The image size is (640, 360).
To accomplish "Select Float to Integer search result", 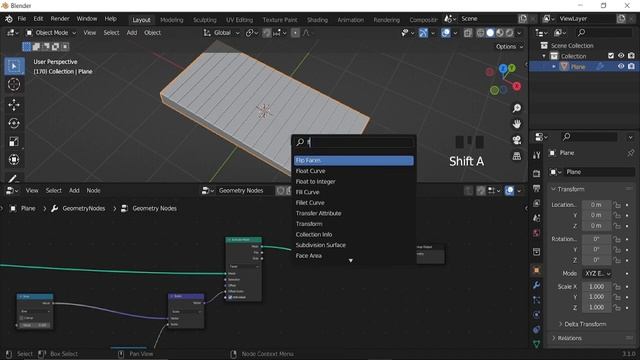I will [x=353, y=181].
